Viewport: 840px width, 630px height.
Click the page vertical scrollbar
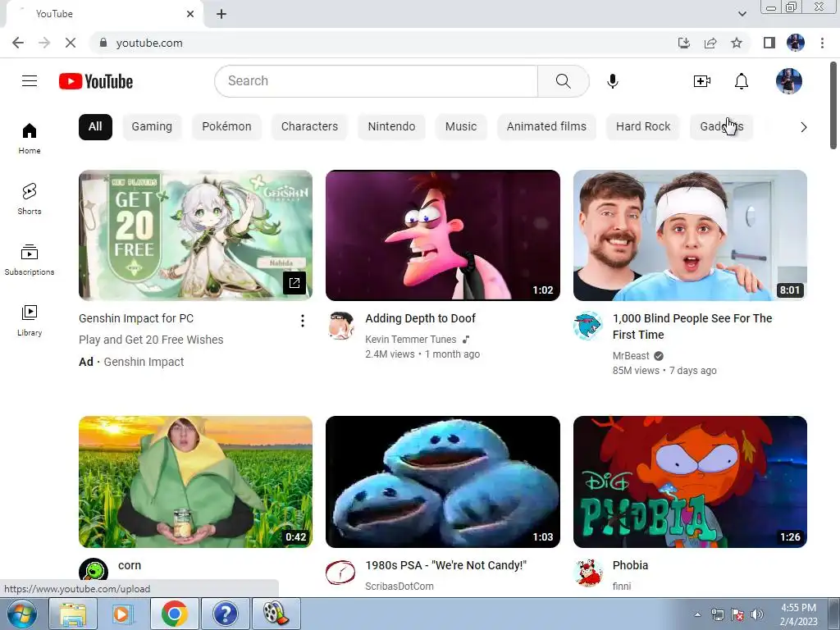(x=833, y=105)
